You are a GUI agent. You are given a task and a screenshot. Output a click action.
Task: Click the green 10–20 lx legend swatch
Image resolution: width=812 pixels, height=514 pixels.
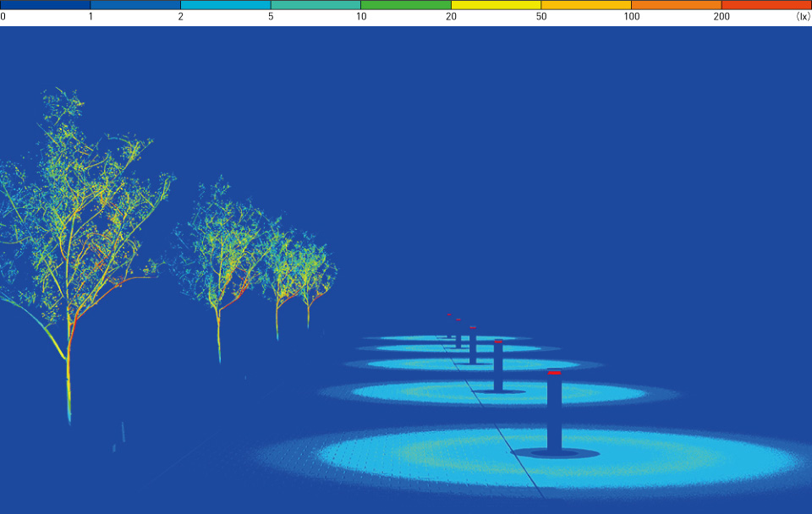(x=406, y=5)
